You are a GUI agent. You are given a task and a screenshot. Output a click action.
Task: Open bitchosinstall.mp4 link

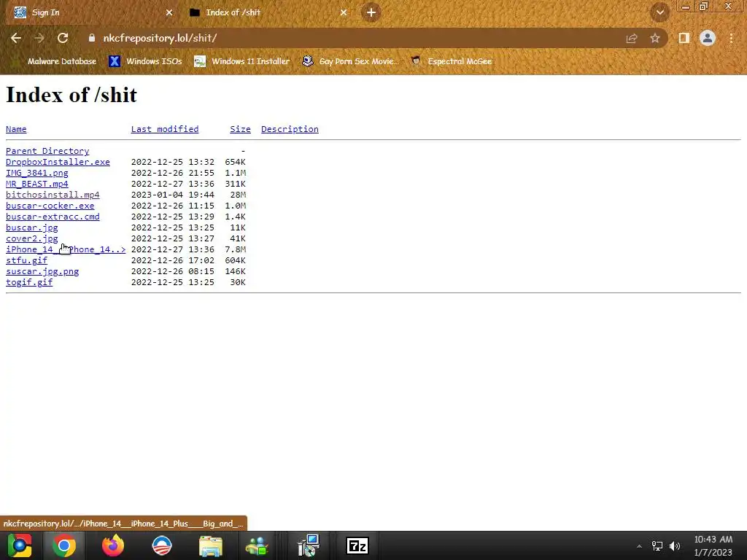53,195
